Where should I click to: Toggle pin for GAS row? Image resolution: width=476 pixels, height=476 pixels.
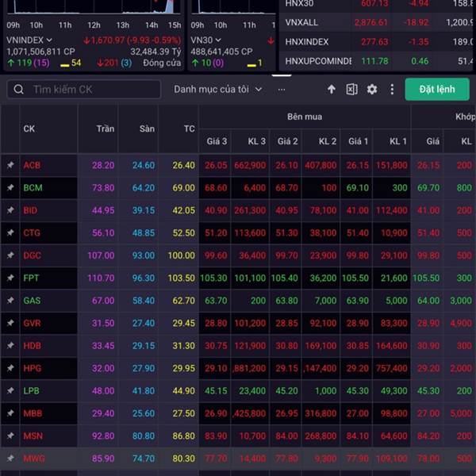coord(10,300)
